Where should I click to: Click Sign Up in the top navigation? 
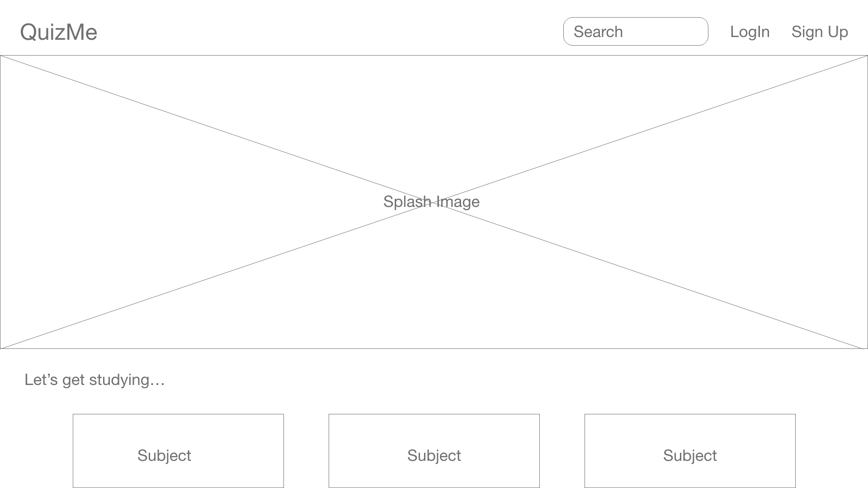click(820, 32)
